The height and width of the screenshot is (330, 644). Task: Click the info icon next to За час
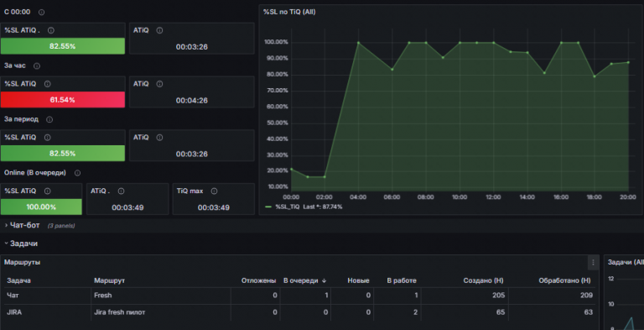pyautogui.click(x=37, y=65)
